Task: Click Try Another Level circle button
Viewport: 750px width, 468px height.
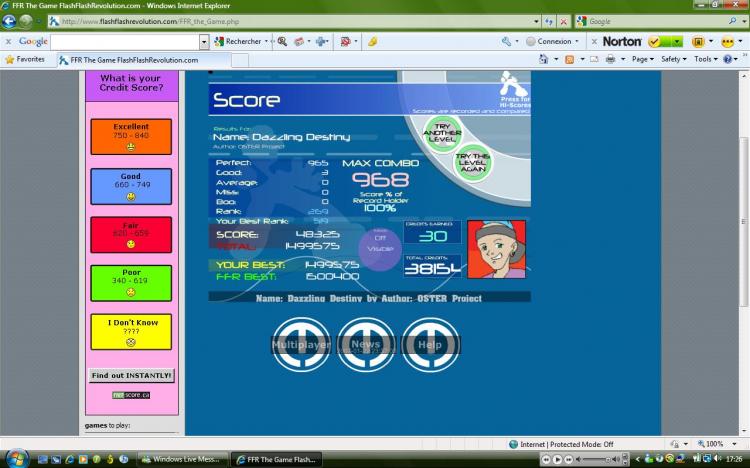Action: click(442, 134)
